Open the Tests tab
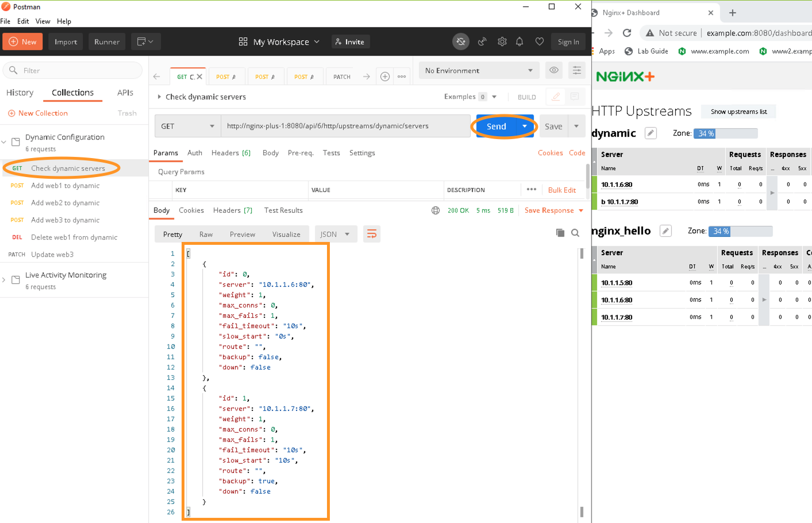The image size is (812, 523). point(332,153)
